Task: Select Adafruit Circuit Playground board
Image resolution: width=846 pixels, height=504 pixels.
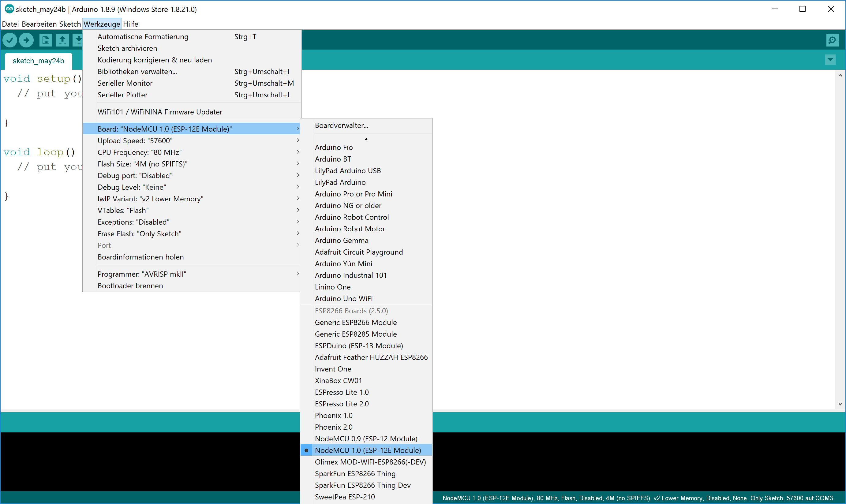Action: click(366, 252)
